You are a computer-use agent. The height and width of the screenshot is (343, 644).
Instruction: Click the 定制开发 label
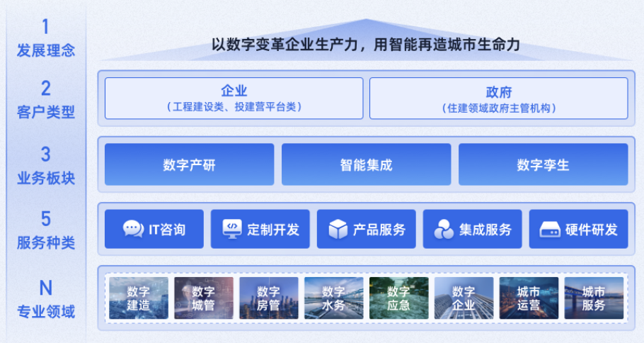pyautogui.click(x=273, y=230)
